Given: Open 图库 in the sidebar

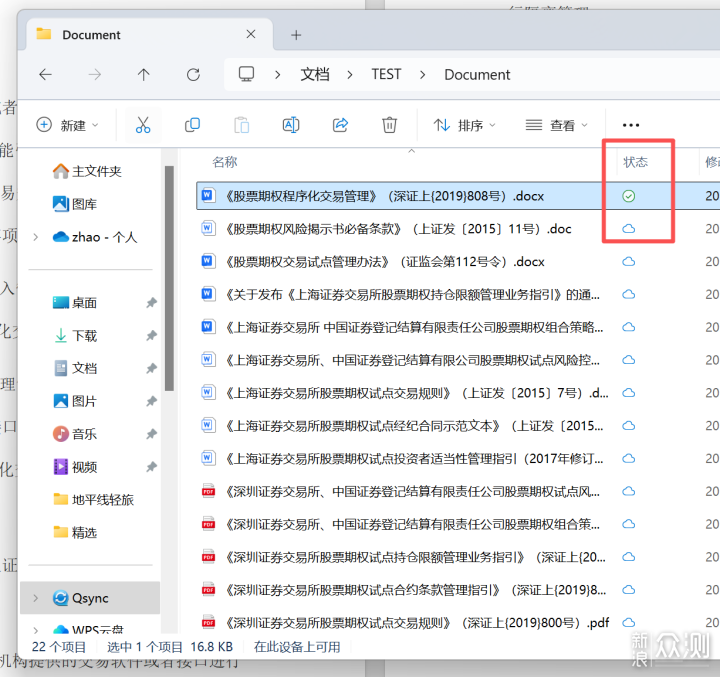Looking at the screenshot, I should click(x=75, y=204).
